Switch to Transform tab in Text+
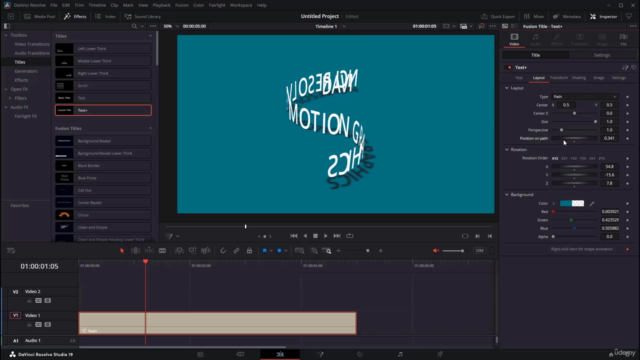 click(558, 78)
